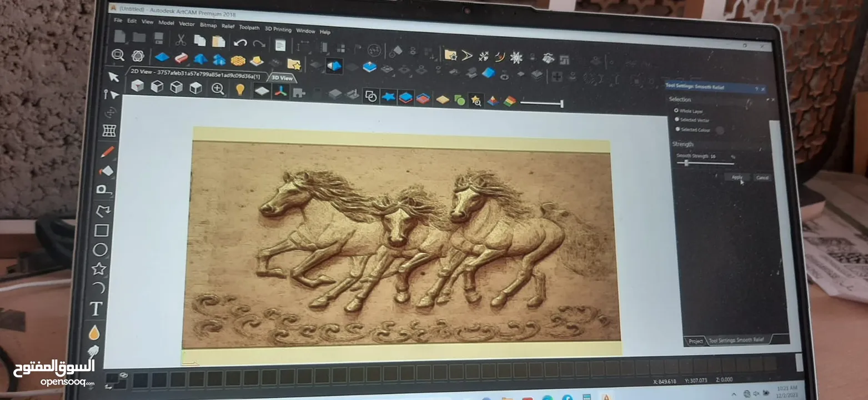Viewport: 868px width, 400px height.
Task: Select the arrow Select tool
Action: point(114,77)
